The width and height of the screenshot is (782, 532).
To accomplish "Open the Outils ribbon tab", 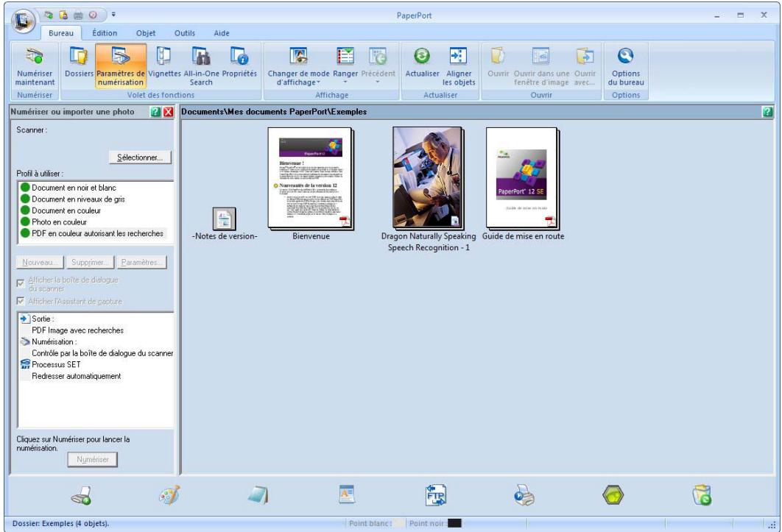I will [185, 33].
